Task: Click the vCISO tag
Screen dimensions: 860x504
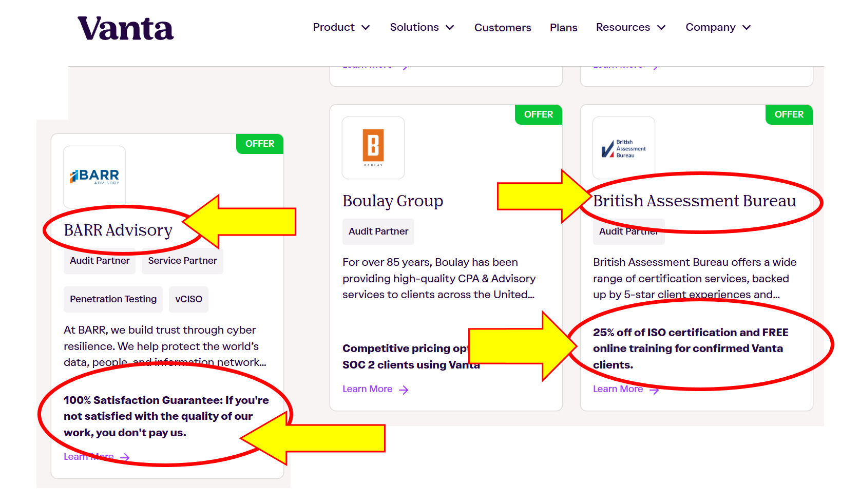Action: [x=188, y=299]
